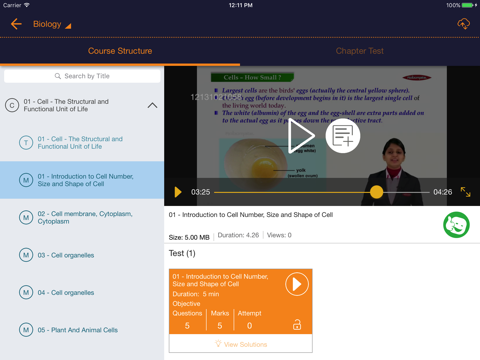This screenshot has width=480, height=360.
Task: Click the Attempt count on test card
Action: (249, 325)
